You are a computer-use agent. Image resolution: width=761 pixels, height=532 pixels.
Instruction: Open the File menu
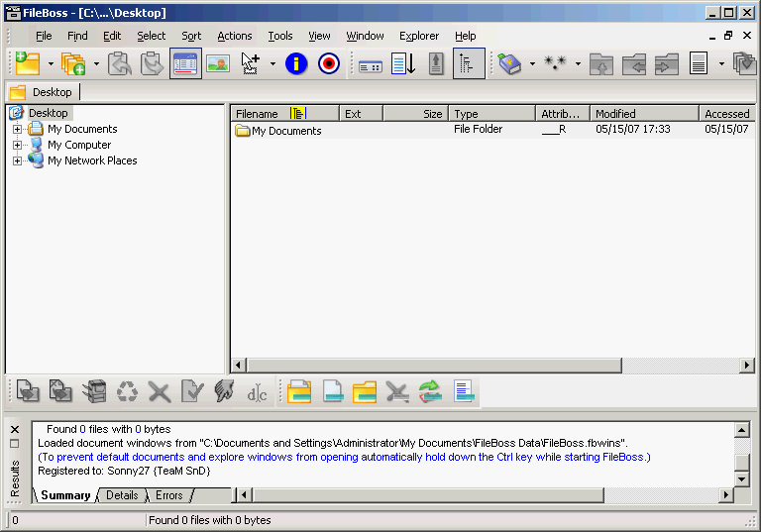coord(44,36)
